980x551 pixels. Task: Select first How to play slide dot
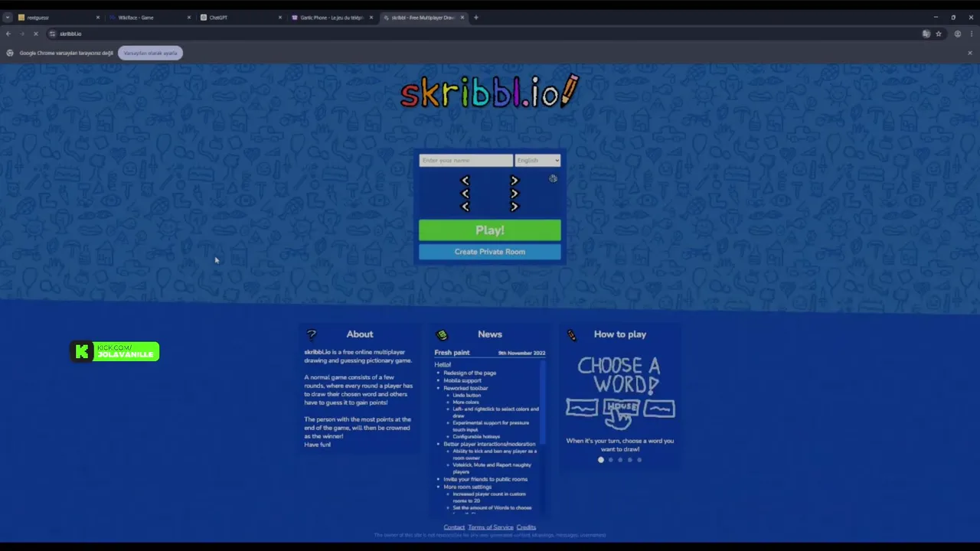(x=601, y=460)
